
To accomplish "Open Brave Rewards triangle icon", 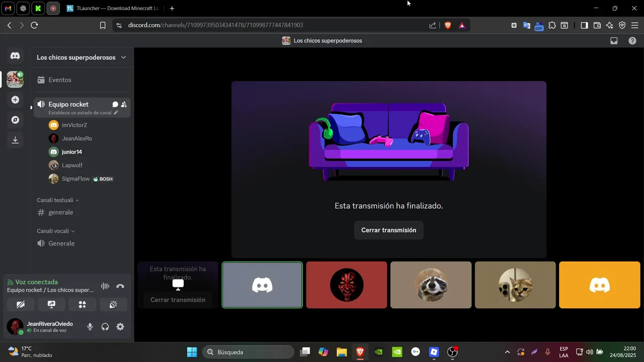I will 462,25.
